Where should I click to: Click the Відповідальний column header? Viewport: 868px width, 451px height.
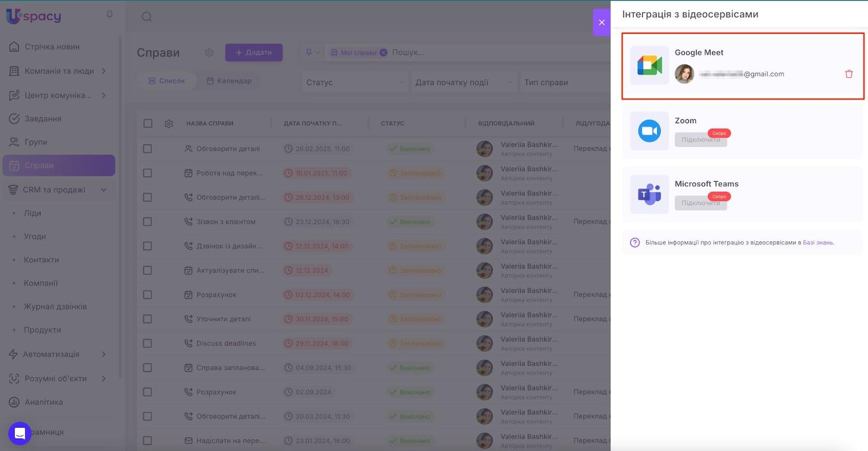pyautogui.click(x=506, y=124)
